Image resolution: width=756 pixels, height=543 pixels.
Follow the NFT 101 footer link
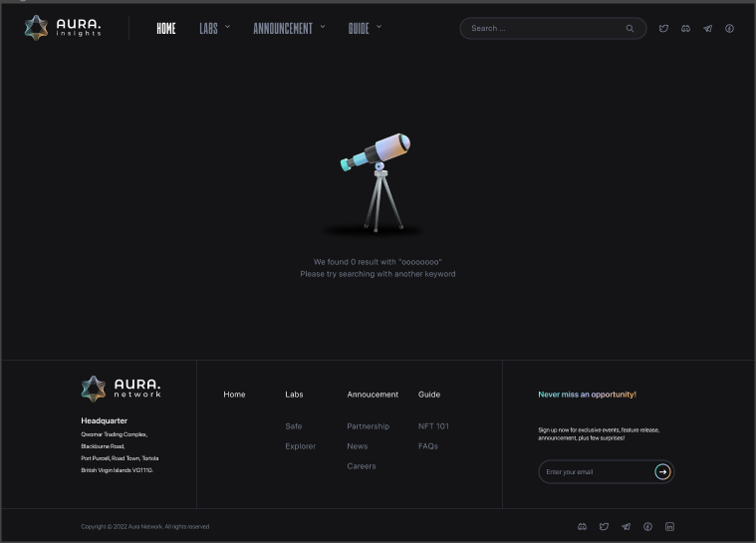pos(433,426)
